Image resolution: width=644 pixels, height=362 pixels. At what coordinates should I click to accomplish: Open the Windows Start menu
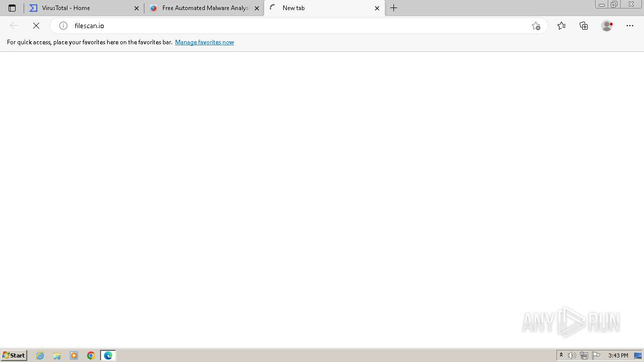(14, 355)
